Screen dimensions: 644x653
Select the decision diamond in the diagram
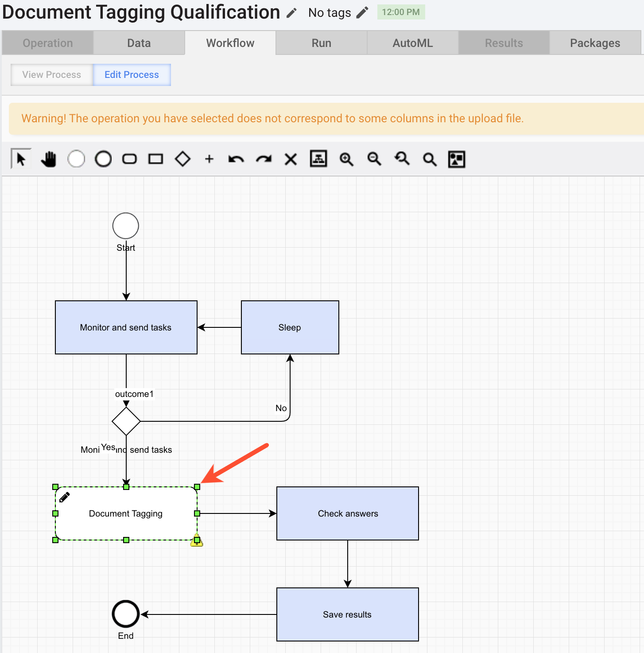(126, 421)
